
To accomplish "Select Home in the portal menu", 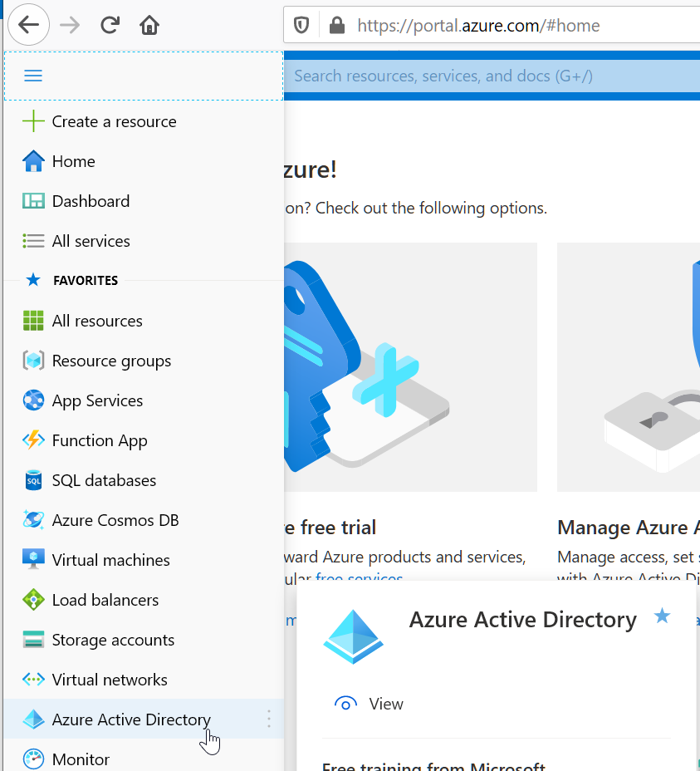I will tap(144, 161).
